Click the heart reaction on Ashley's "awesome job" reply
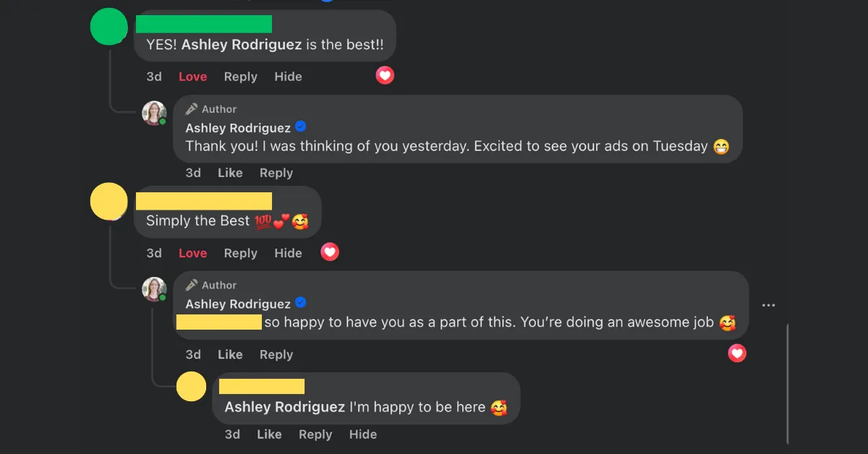The image size is (868, 454). click(x=737, y=353)
